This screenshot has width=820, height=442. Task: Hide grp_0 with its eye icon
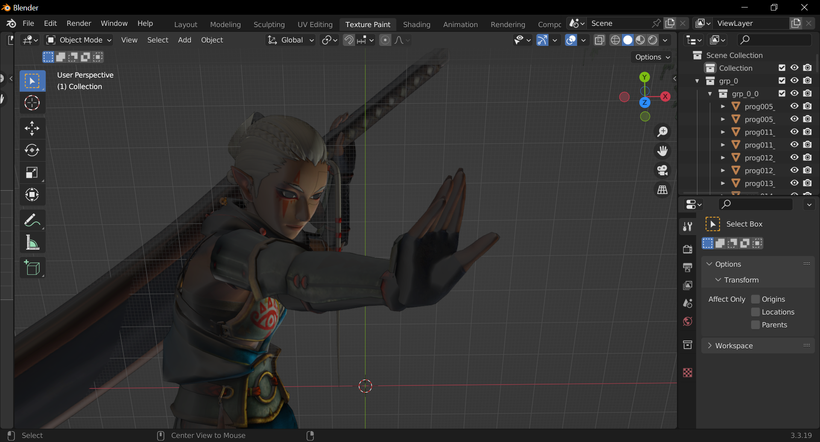point(794,81)
